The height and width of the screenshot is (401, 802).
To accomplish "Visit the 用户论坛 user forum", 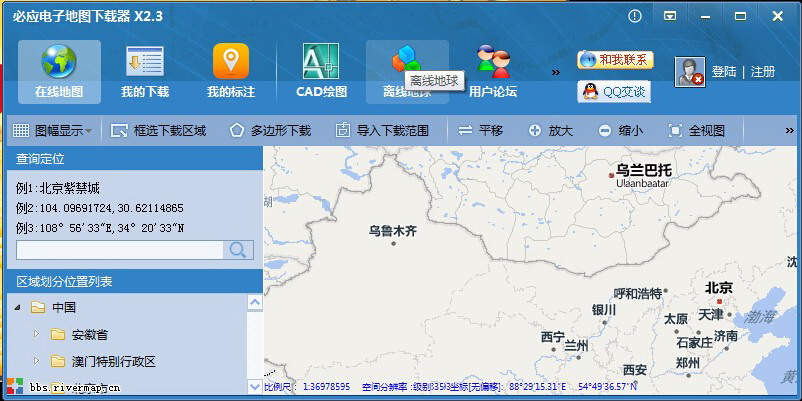I will [x=493, y=72].
